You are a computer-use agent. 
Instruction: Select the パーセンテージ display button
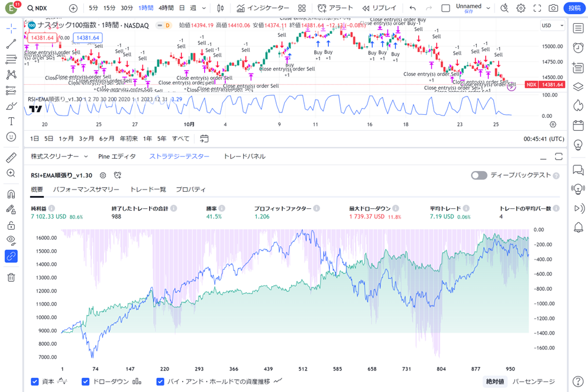pos(534,382)
